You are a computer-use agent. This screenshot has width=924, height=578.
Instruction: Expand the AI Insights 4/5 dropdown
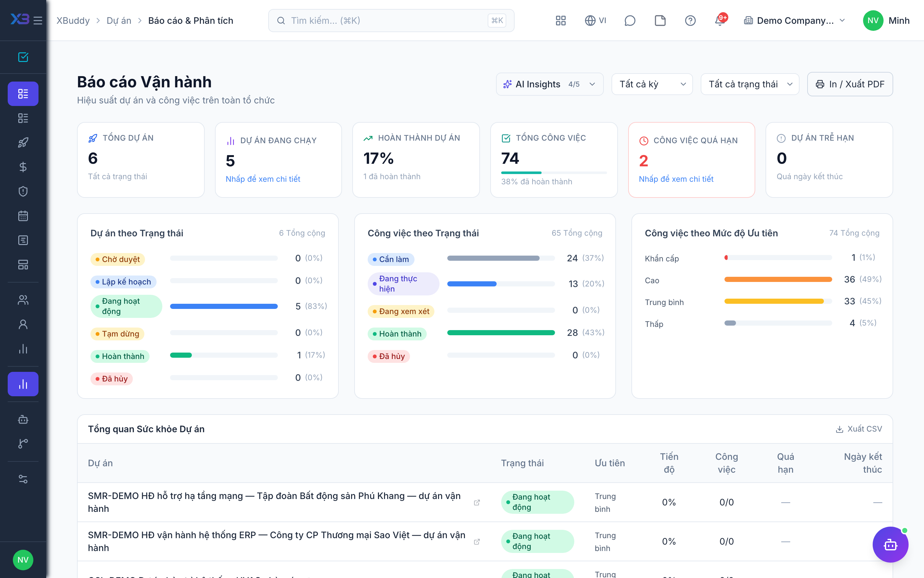(550, 84)
